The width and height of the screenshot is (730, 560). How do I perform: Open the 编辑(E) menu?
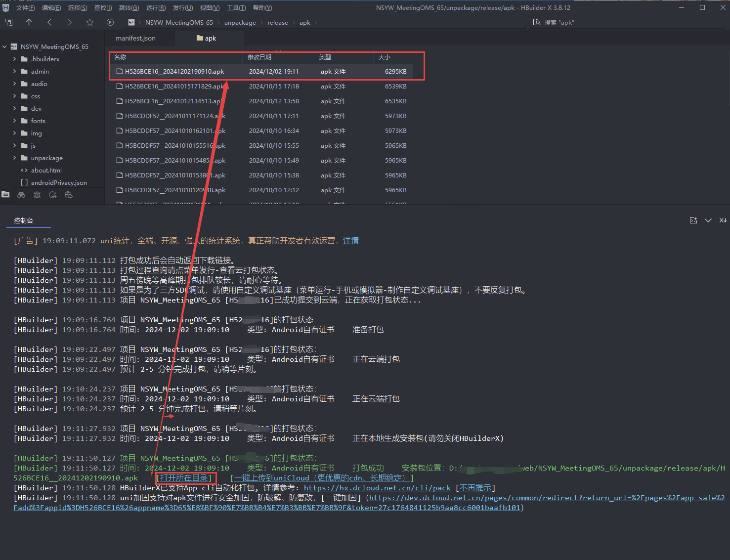(x=51, y=8)
